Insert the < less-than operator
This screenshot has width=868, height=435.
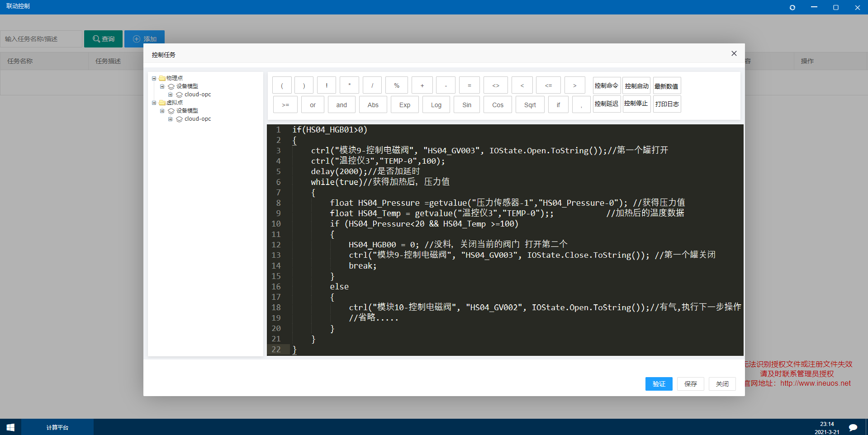point(522,85)
